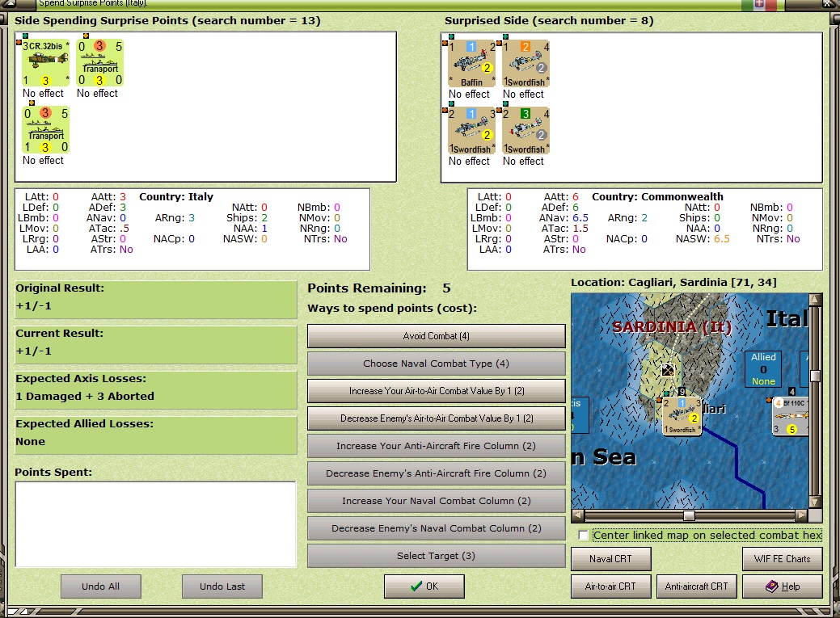Click the map vertical scrollbar thumb

[x=816, y=376]
